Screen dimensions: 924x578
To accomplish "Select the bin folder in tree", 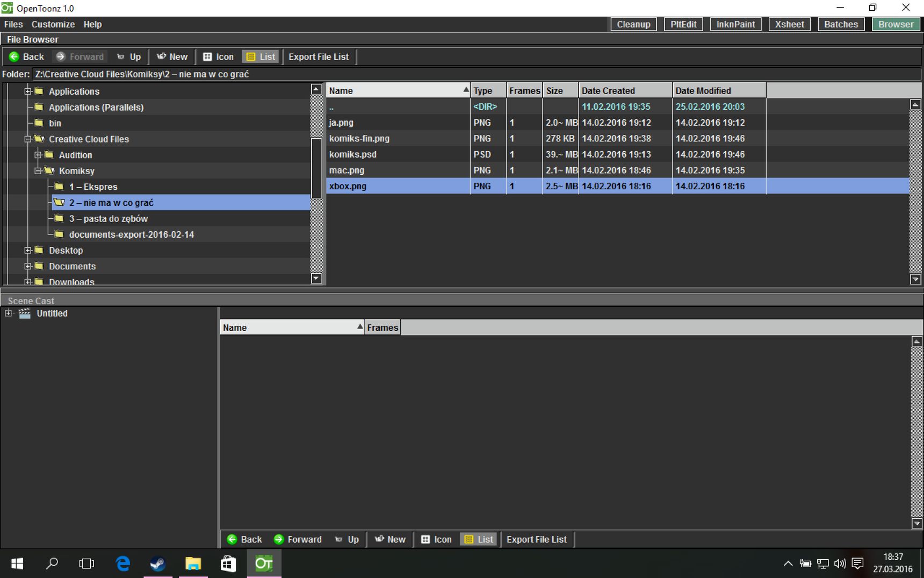I will coord(55,123).
